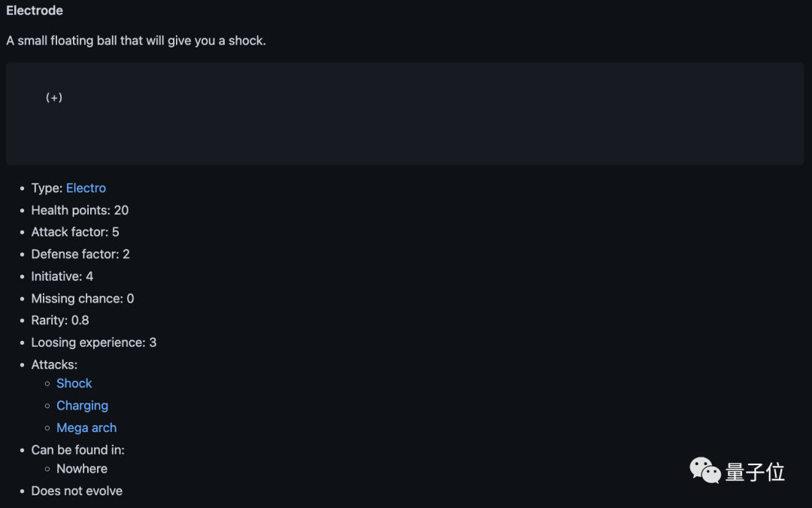Click the Attacks: list label
This screenshot has height=508, width=812.
tap(54, 365)
